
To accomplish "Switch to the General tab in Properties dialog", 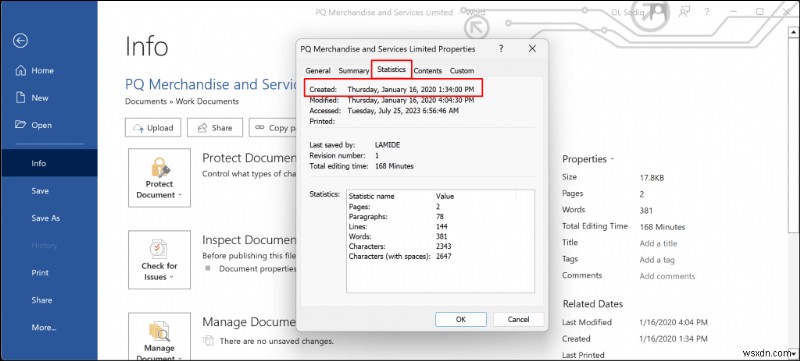I will coord(318,71).
